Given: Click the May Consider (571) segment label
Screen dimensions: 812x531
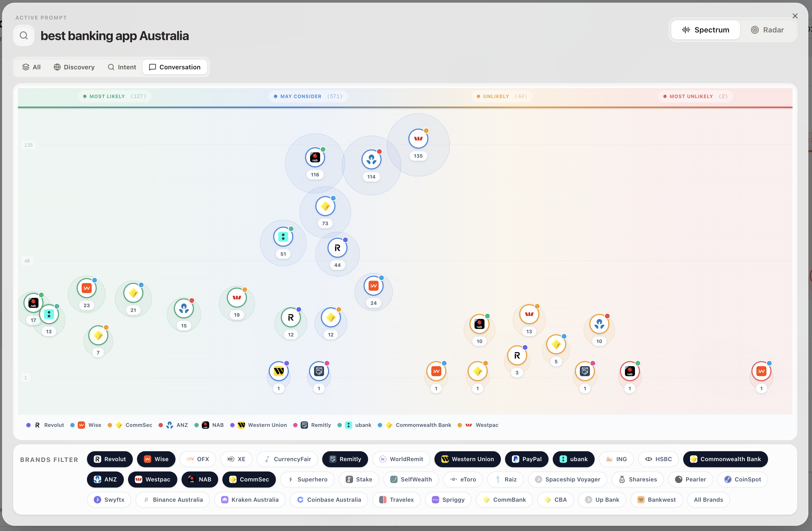Looking at the screenshot, I should [308, 96].
